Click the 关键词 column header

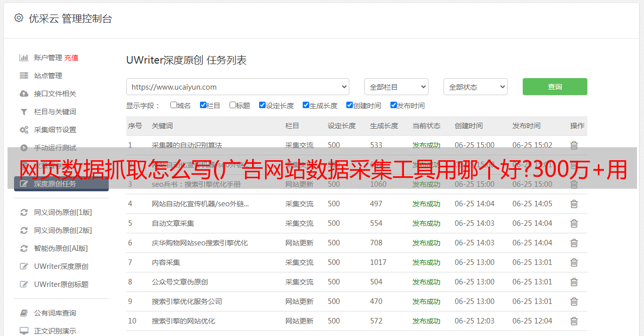coord(162,126)
